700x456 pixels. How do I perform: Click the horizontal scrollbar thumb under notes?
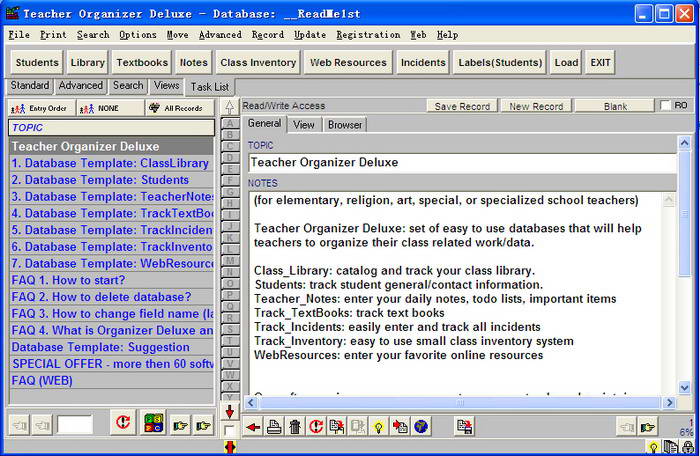pos(460,403)
